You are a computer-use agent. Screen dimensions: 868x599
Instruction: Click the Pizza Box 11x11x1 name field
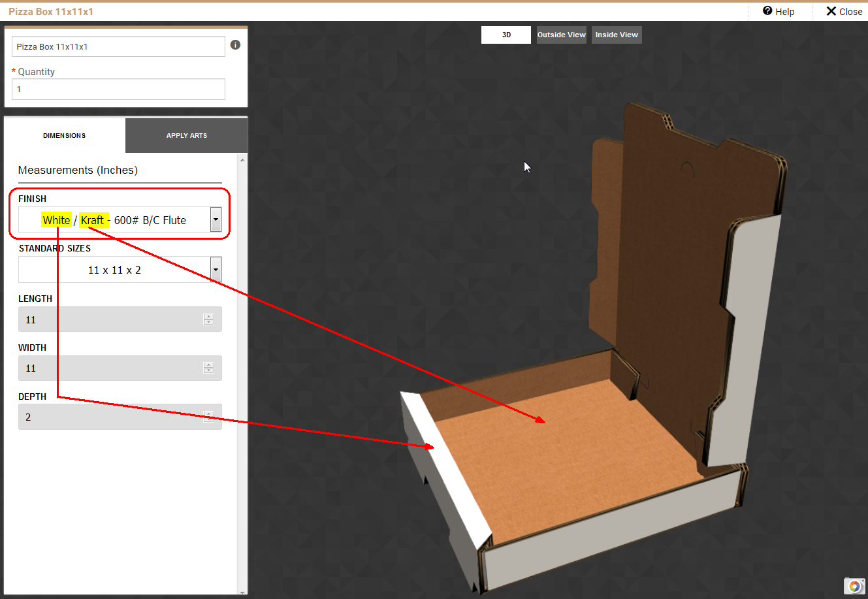click(x=118, y=46)
